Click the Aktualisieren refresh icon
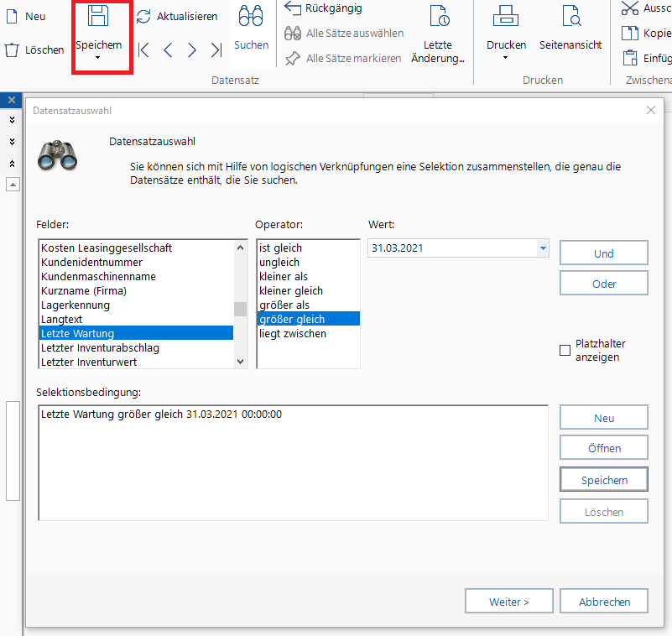Screen dimensions: 672x636 coord(143,16)
